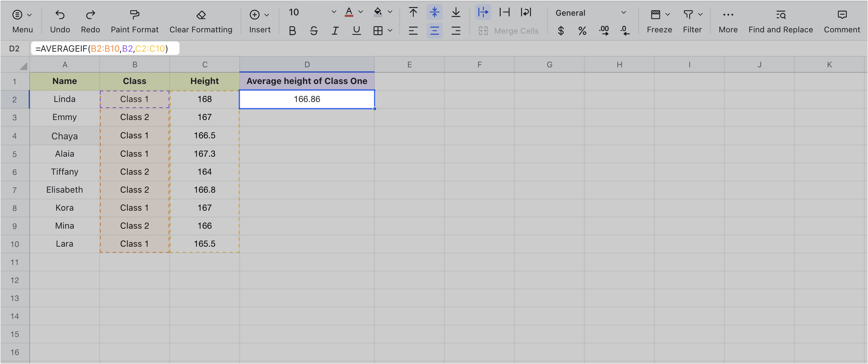Screen dimensions: 868x364
Task: Apply strikethrough formatting
Action: coord(313,31)
